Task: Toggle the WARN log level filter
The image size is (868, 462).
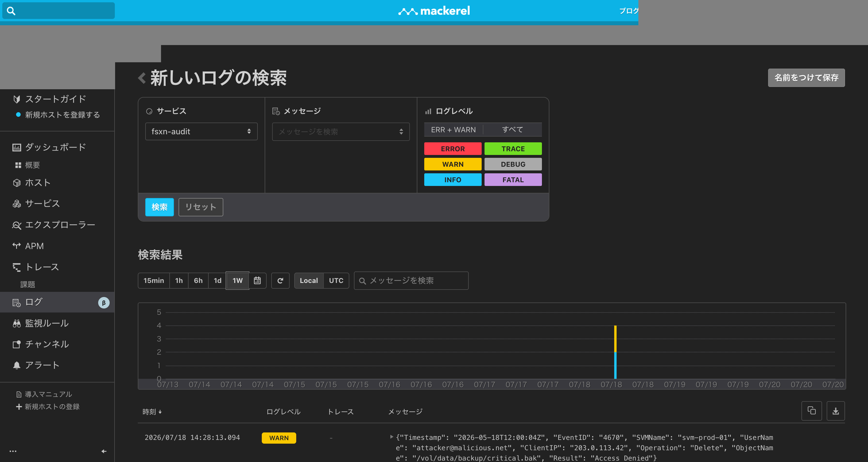Action: pyautogui.click(x=453, y=164)
